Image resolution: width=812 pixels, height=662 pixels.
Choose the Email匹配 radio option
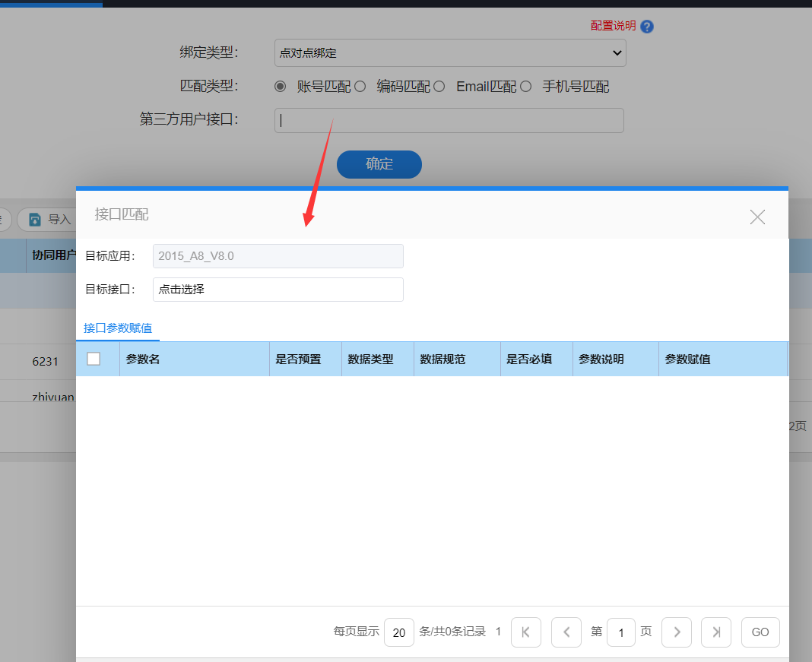pos(439,87)
